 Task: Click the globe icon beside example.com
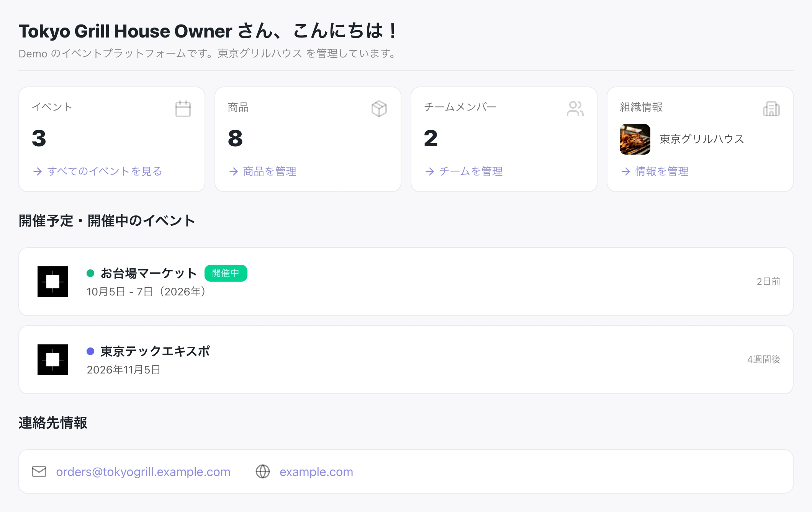click(x=263, y=471)
